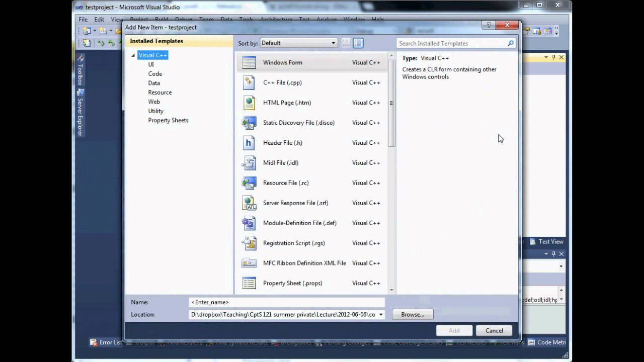
Task: Click the help question mark in Add New Item
Action: point(488,26)
